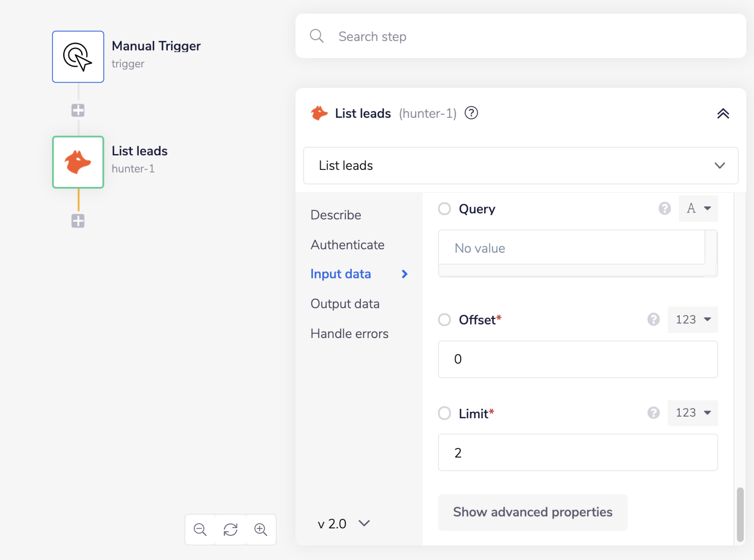Click Show advanced properties button
Screen dimensions: 754x560
[x=532, y=512]
